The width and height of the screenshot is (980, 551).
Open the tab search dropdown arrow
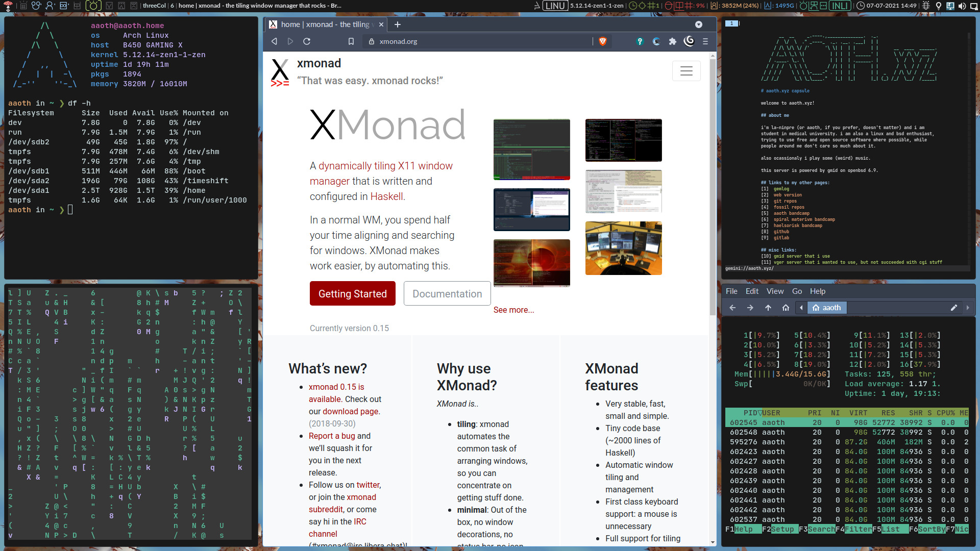pos(698,24)
